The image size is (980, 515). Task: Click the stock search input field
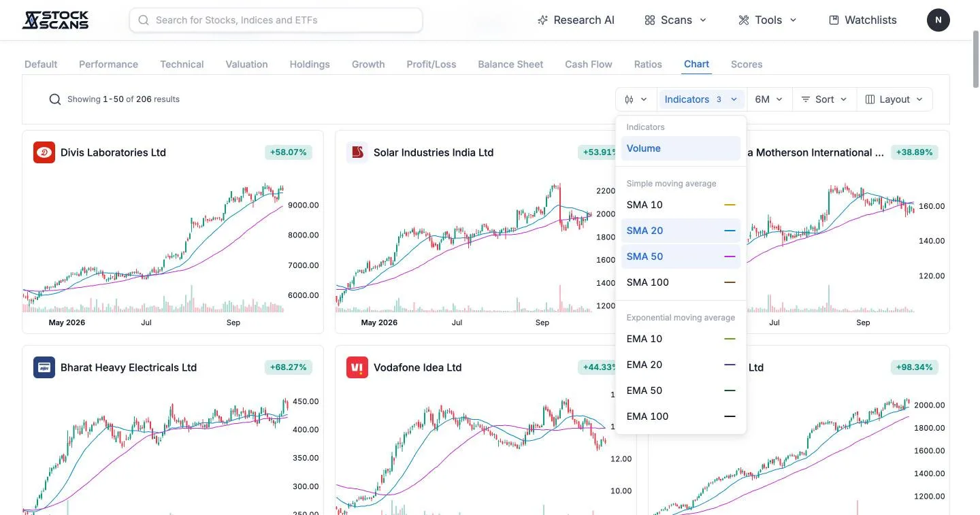pos(276,20)
